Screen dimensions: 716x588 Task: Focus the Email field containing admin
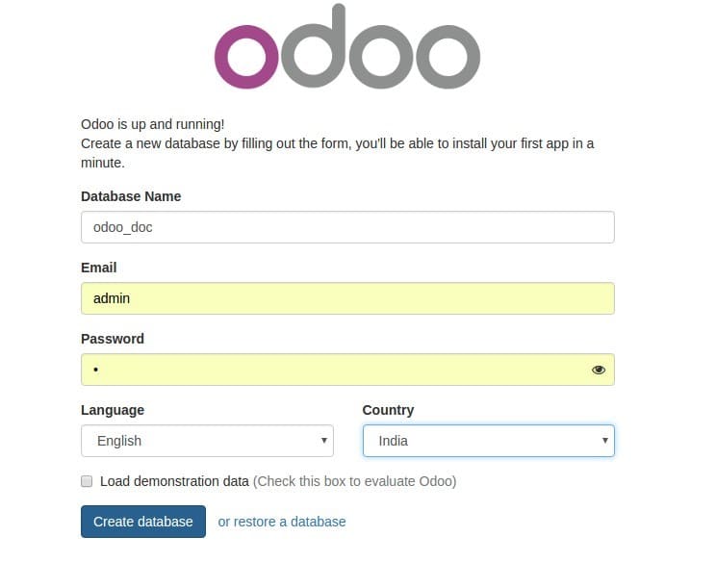pyautogui.click(x=348, y=298)
